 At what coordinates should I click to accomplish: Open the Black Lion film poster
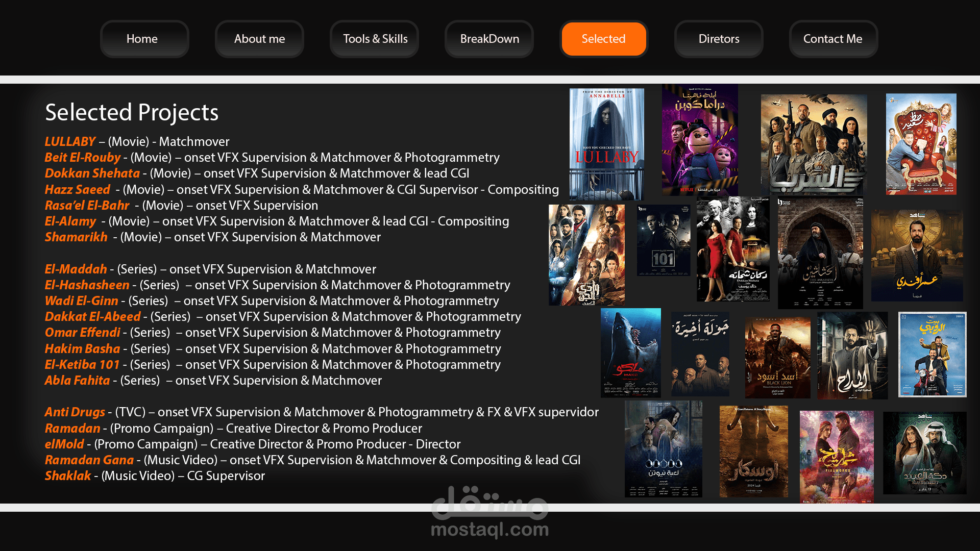pos(777,357)
